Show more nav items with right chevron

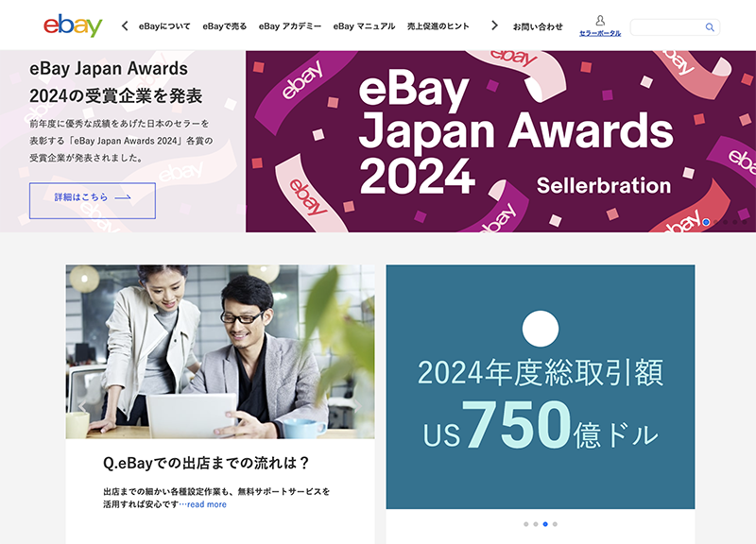coord(494,25)
